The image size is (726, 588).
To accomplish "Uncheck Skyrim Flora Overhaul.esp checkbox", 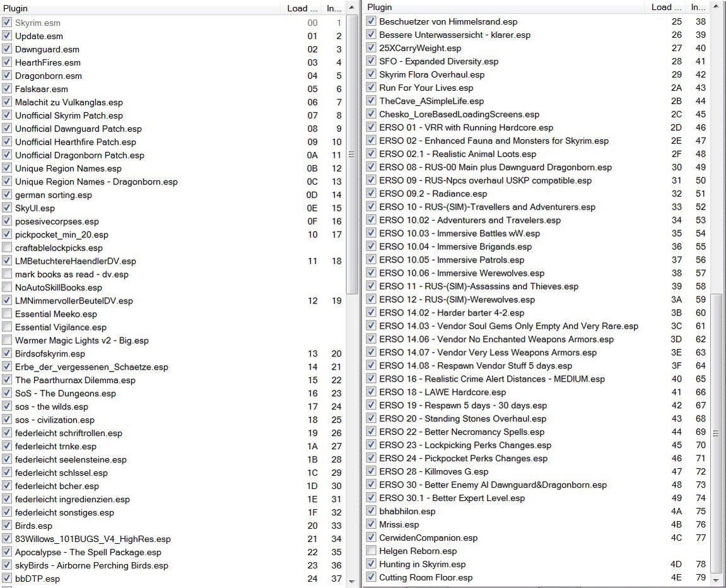I will pyautogui.click(x=371, y=74).
